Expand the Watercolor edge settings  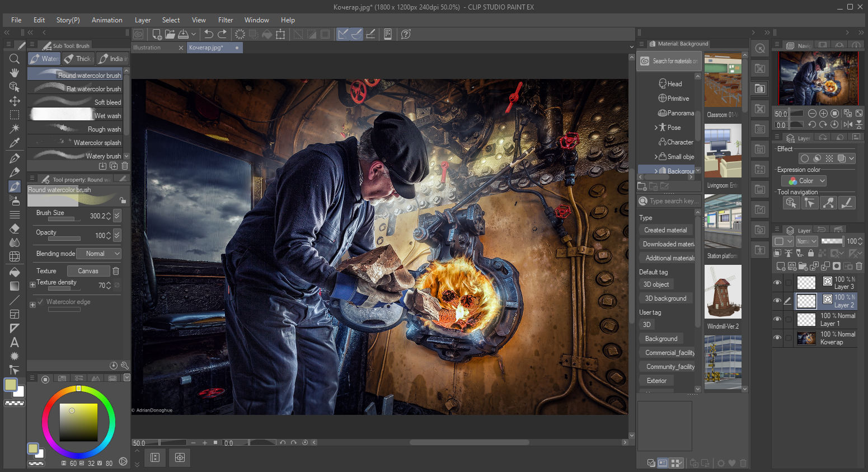32,305
